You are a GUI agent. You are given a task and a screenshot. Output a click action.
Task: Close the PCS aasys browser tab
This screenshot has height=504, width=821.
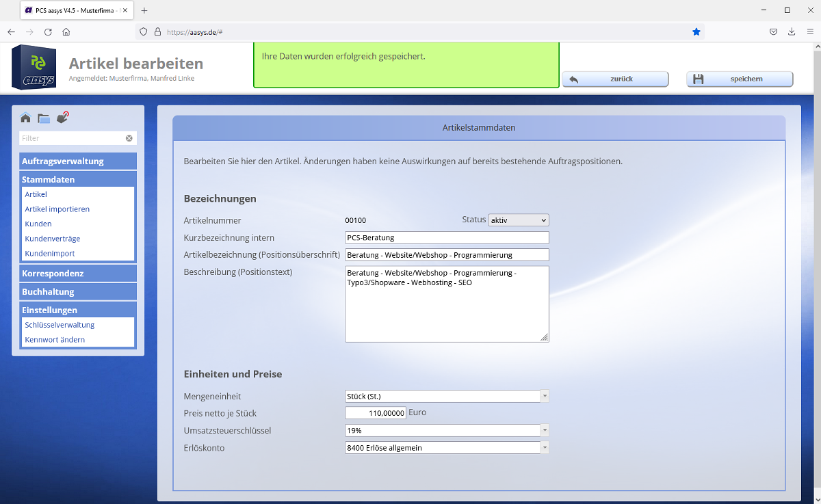click(125, 10)
